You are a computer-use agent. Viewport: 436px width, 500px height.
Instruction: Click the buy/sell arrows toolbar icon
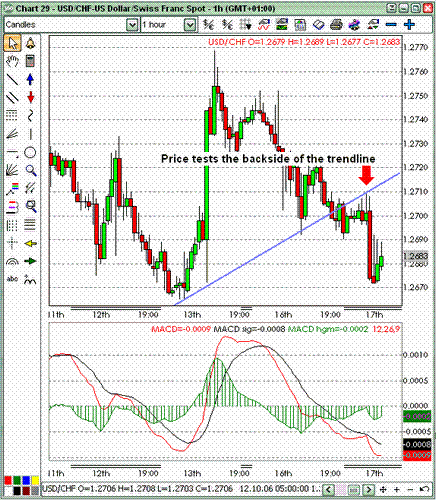373,25
